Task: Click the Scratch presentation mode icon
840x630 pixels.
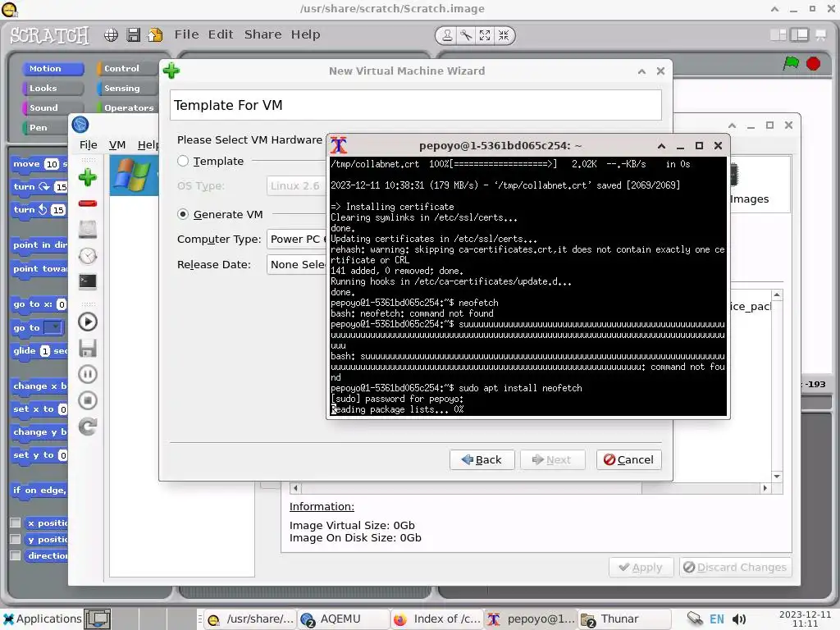Action: [x=820, y=35]
